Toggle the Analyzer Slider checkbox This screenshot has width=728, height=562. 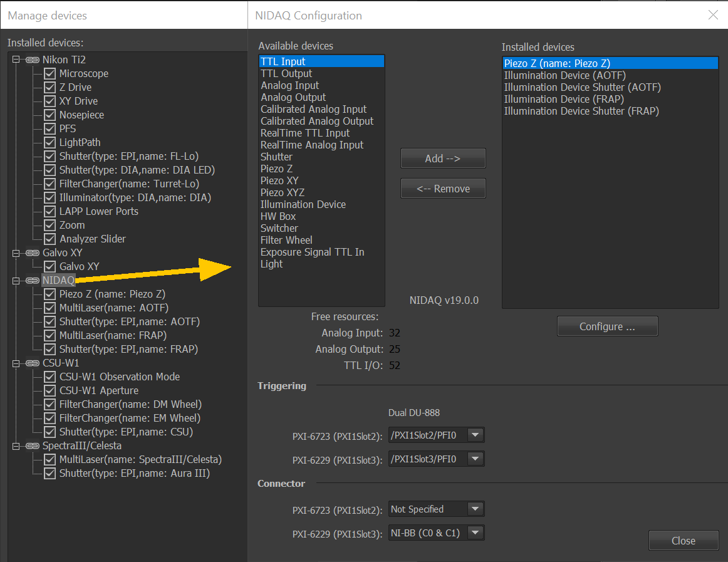[x=50, y=239]
